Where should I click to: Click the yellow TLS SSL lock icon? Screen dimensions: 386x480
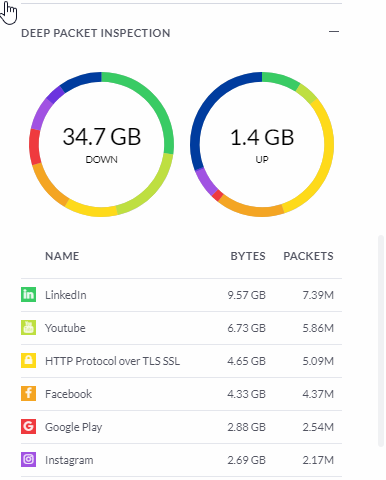(x=28, y=361)
